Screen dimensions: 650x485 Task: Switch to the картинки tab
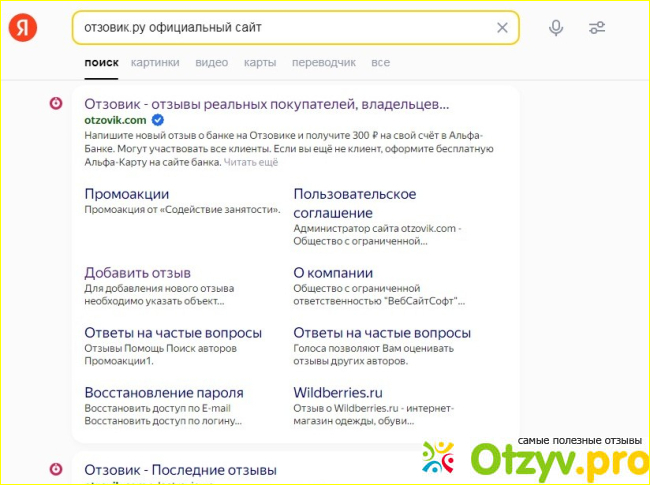tap(155, 62)
